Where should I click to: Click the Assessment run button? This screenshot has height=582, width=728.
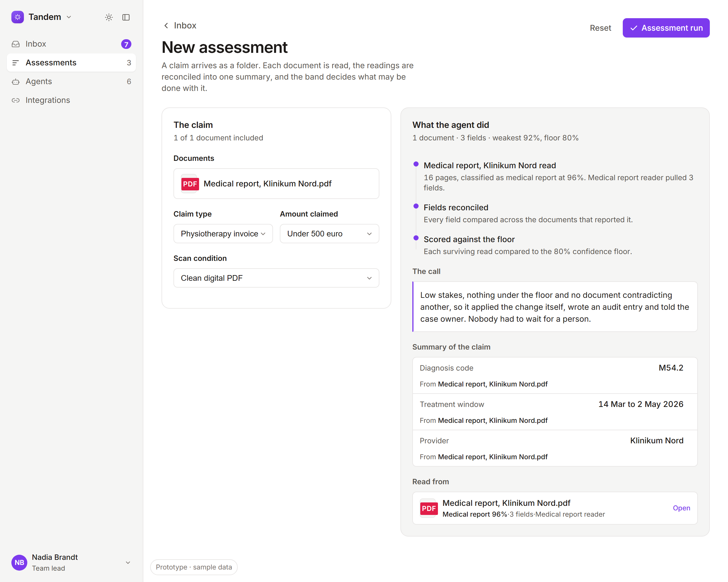[666, 28]
